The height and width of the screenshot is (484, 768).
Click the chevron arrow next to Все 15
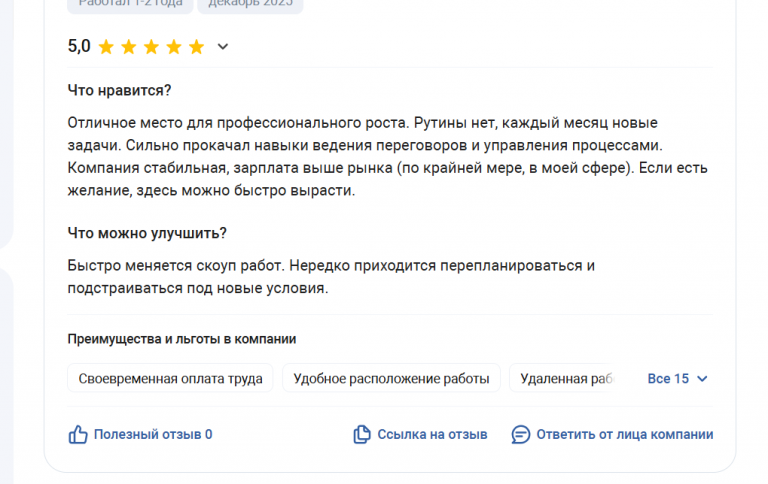[702, 379]
